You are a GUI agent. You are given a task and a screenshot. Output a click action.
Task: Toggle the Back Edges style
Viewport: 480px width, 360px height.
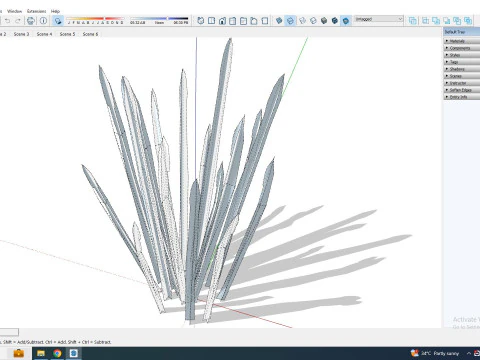point(290,21)
